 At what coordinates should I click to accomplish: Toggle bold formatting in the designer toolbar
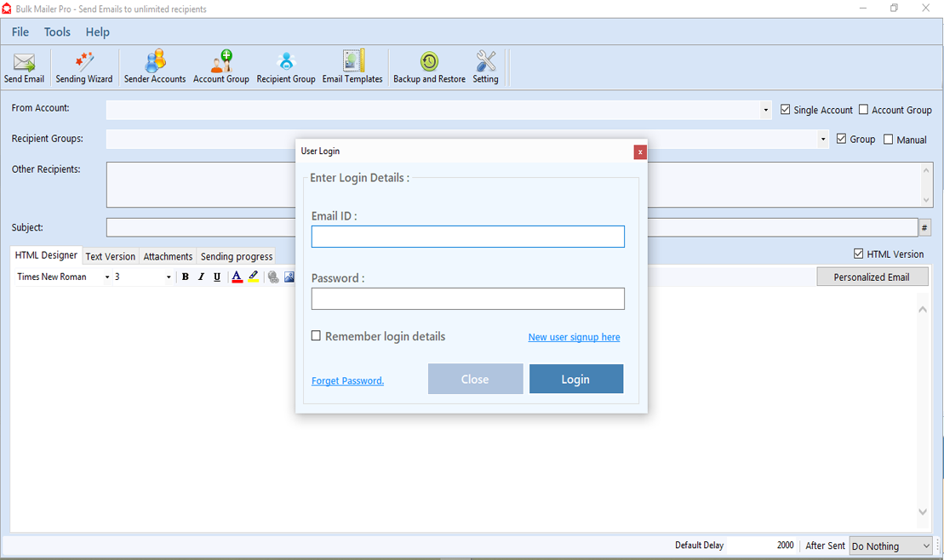[x=186, y=277]
